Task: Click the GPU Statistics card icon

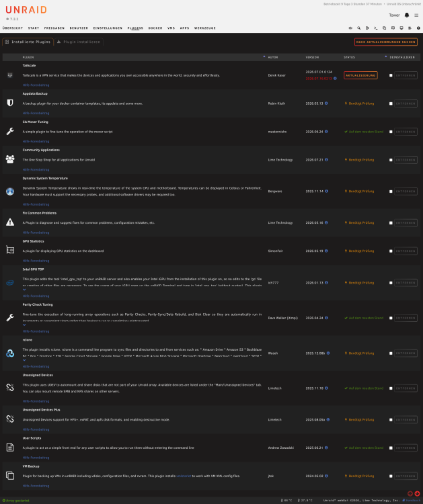Action: [x=10, y=250]
